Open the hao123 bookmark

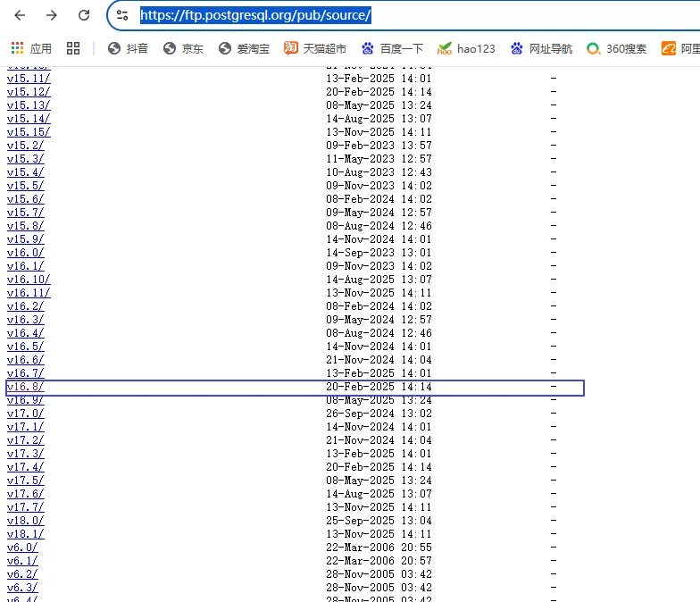pos(466,48)
